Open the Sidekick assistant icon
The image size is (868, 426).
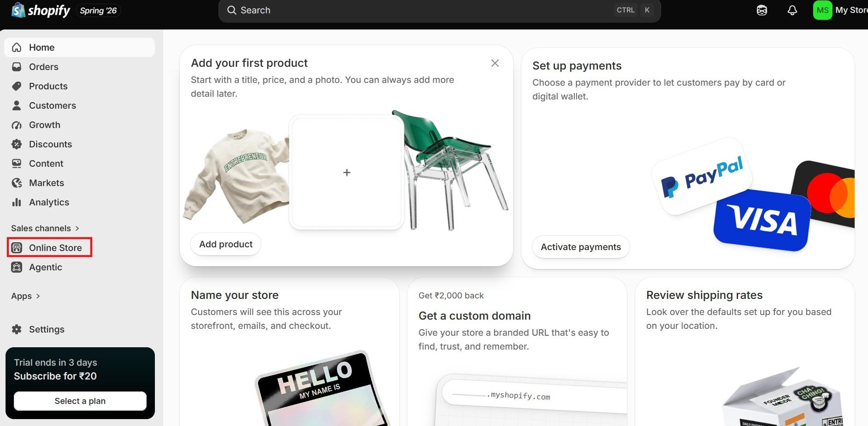(x=762, y=10)
